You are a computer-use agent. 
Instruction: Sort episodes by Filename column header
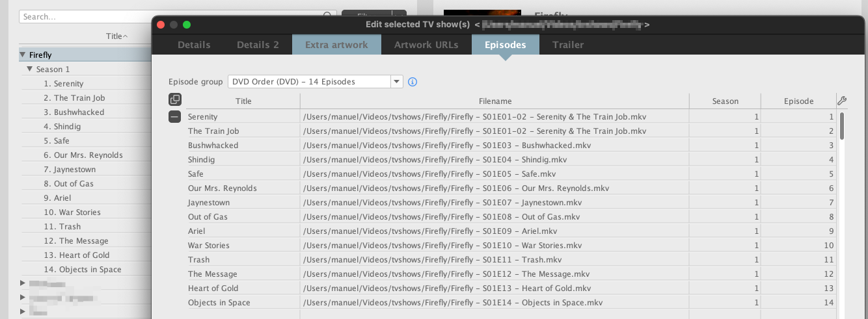coord(495,101)
